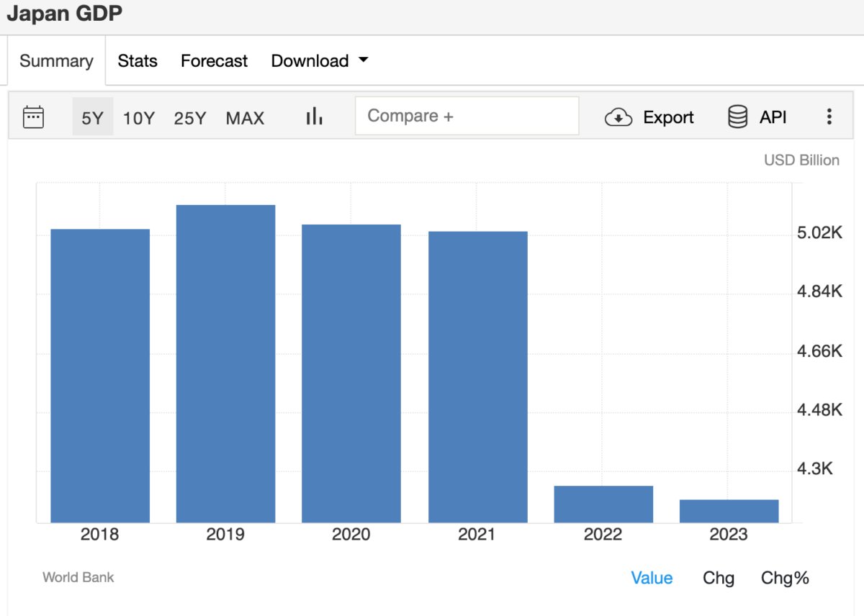The height and width of the screenshot is (616, 864).
Task: Switch to the 25Y time range
Action: tap(190, 118)
